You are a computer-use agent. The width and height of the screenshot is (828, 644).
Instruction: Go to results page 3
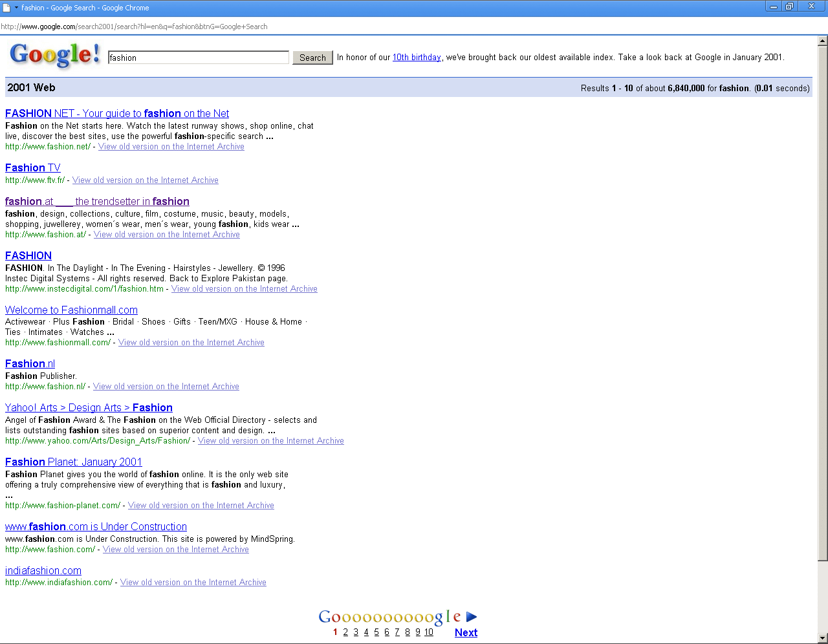(x=356, y=632)
